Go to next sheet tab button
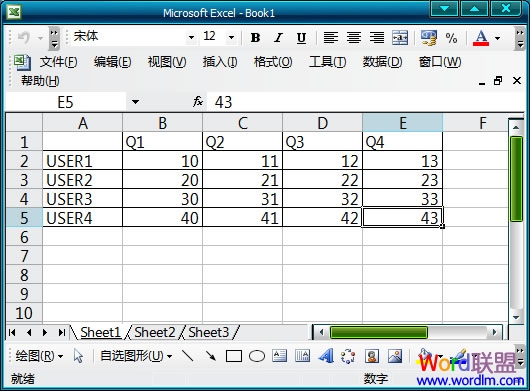 click(45, 333)
